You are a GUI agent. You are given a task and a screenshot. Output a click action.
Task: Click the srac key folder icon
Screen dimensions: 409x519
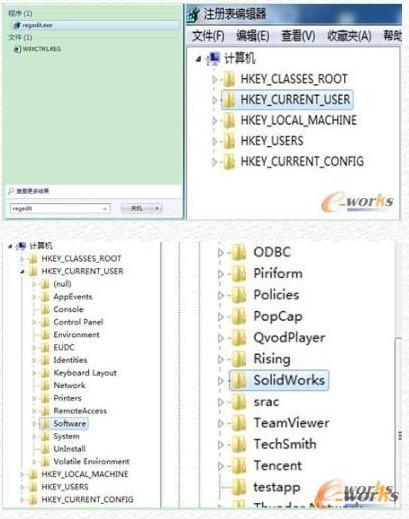[239, 402]
